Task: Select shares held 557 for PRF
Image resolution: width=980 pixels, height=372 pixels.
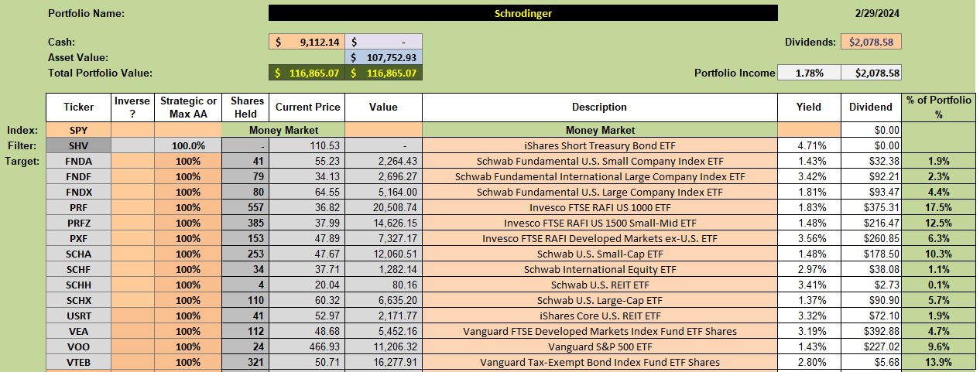Action: (x=246, y=207)
